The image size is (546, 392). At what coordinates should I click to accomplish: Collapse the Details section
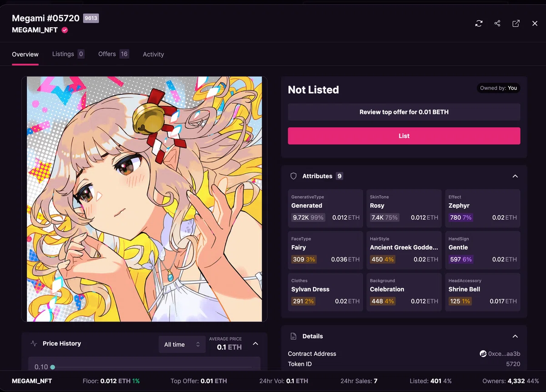coord(515,336)
